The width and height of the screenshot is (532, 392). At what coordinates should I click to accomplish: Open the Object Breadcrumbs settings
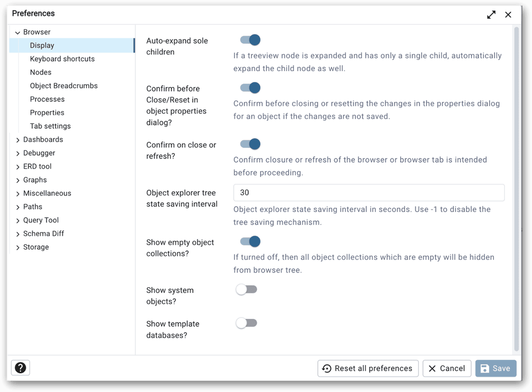[x=63, y=86]
